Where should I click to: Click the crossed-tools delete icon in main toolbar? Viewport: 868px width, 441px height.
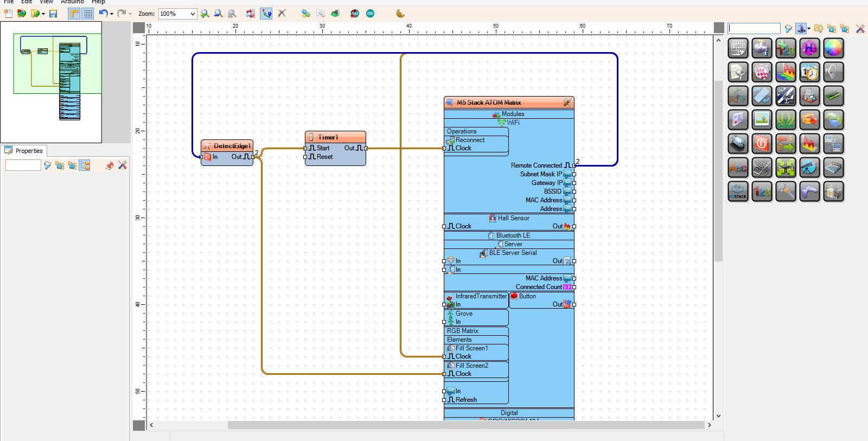[282, 14]
